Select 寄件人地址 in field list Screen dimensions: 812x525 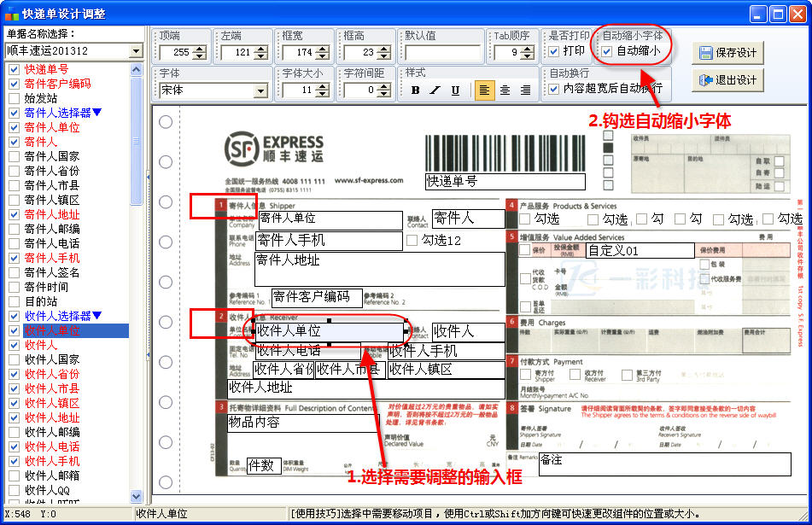(52, 214)
